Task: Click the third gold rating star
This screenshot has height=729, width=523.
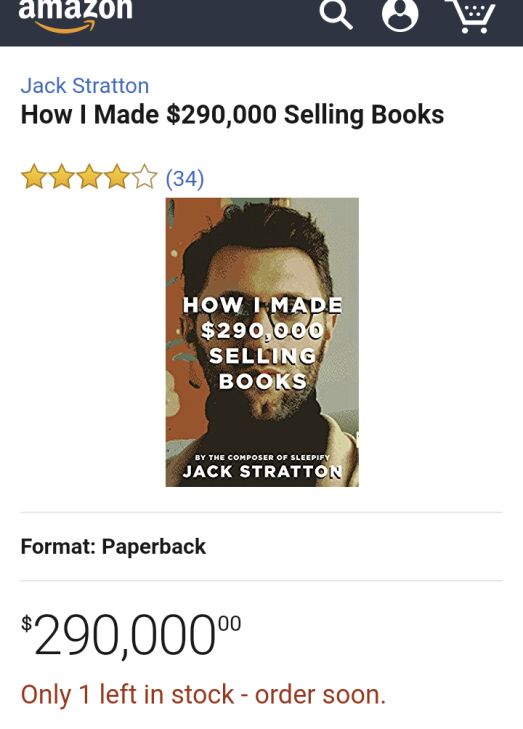Action: point(89,177)
